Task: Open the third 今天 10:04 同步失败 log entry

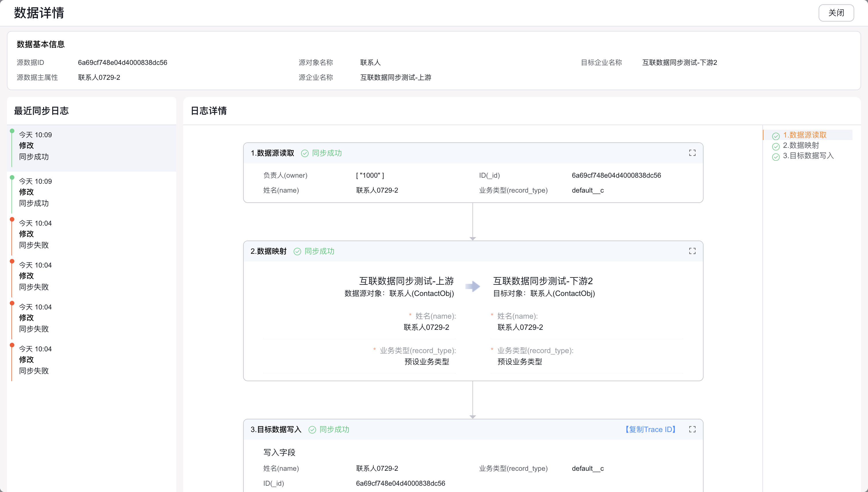Action: tap(92, 318)
